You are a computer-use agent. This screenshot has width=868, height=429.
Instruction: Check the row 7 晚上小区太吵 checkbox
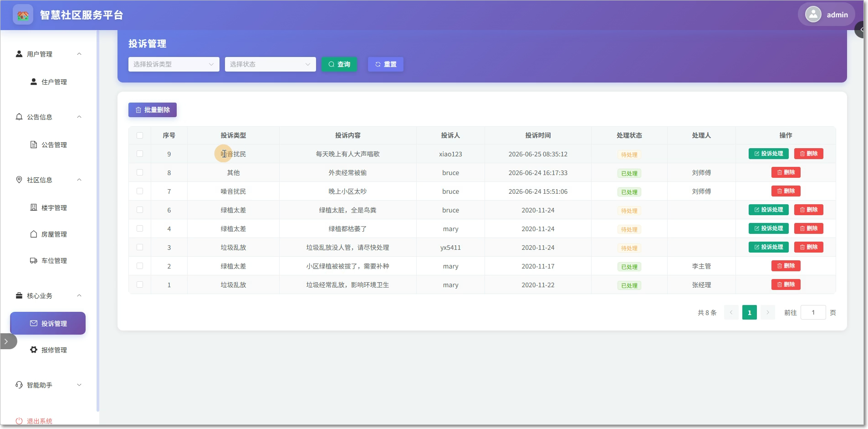140,191
